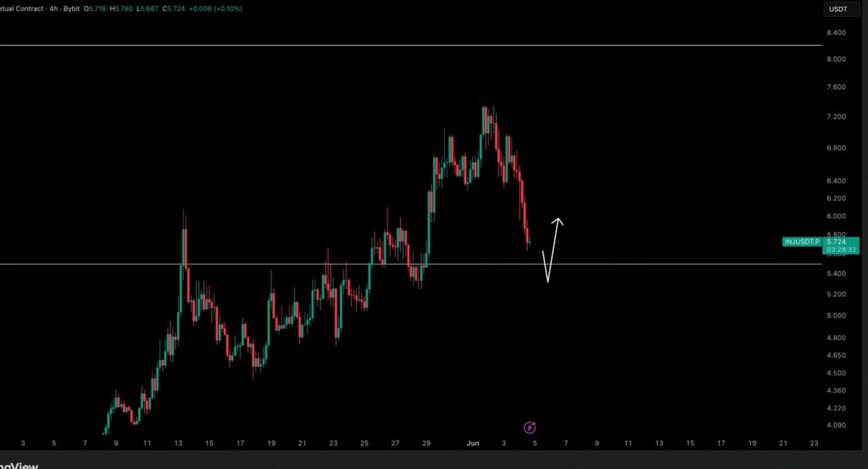Select the lower horizontal support line near 5.500
The image size is (868, 469).
pos(411,264)
